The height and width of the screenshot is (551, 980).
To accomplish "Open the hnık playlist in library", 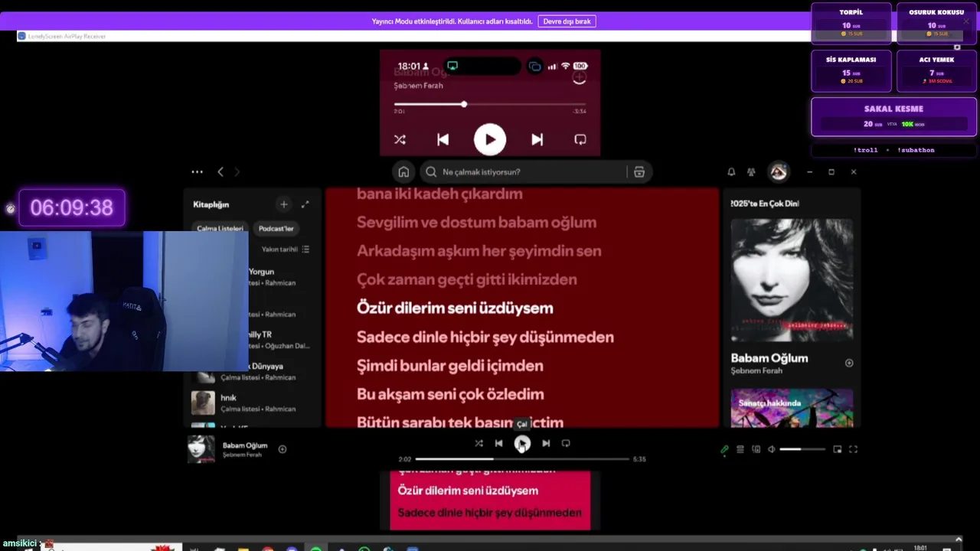I will click(x=253, y=403).
